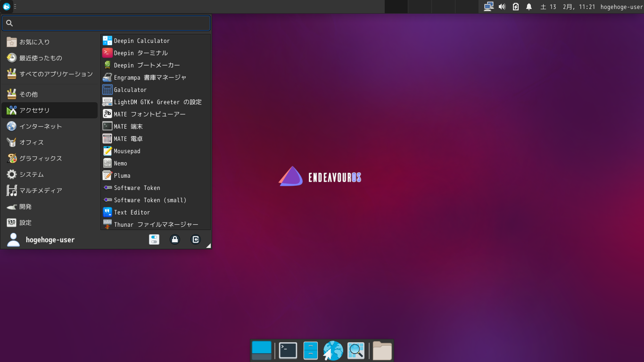This screenshot has width=644, height=362.
Task: Launch Galculator
Action: pos(156,90)
